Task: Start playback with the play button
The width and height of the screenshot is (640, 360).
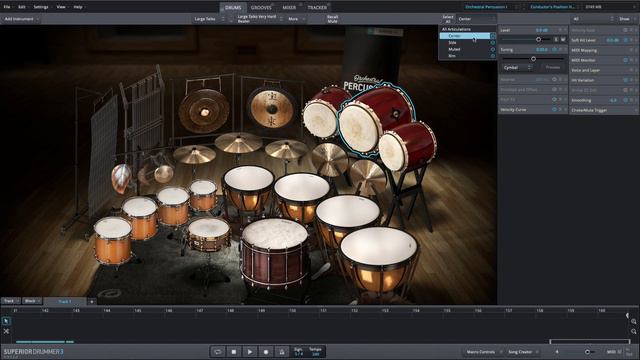Action: click(249, 351)
